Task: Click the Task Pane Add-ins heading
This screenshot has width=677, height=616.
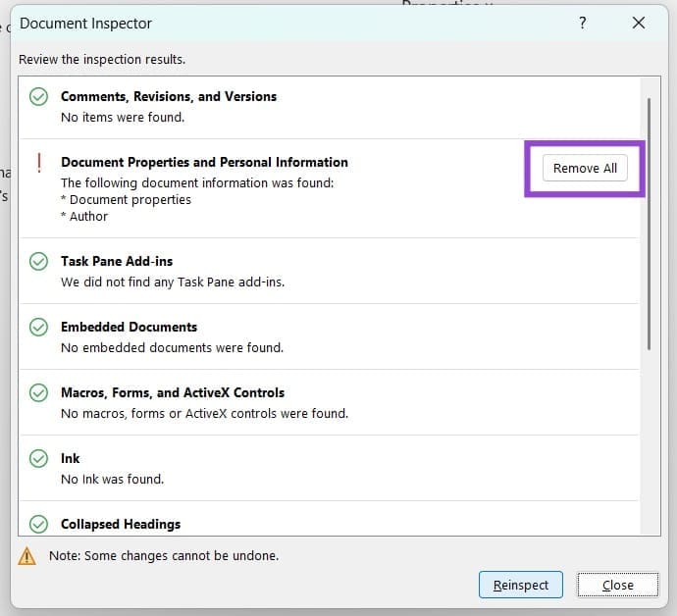Action: point(117,261)
